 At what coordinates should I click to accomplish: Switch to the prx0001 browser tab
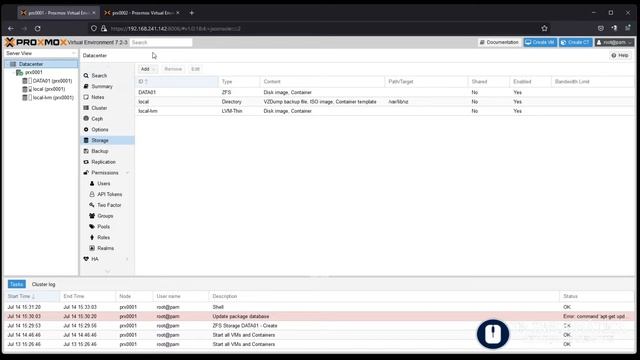click(x=58, y=13)
